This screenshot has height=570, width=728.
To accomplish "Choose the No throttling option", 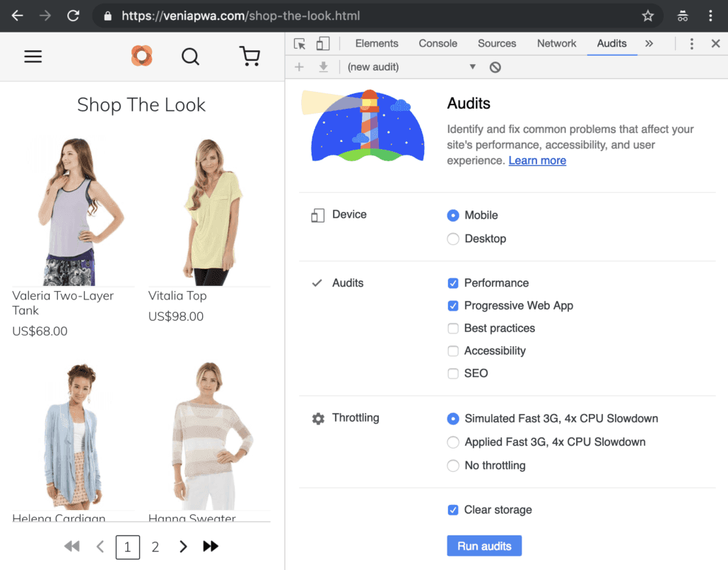I will click(453, 465).
